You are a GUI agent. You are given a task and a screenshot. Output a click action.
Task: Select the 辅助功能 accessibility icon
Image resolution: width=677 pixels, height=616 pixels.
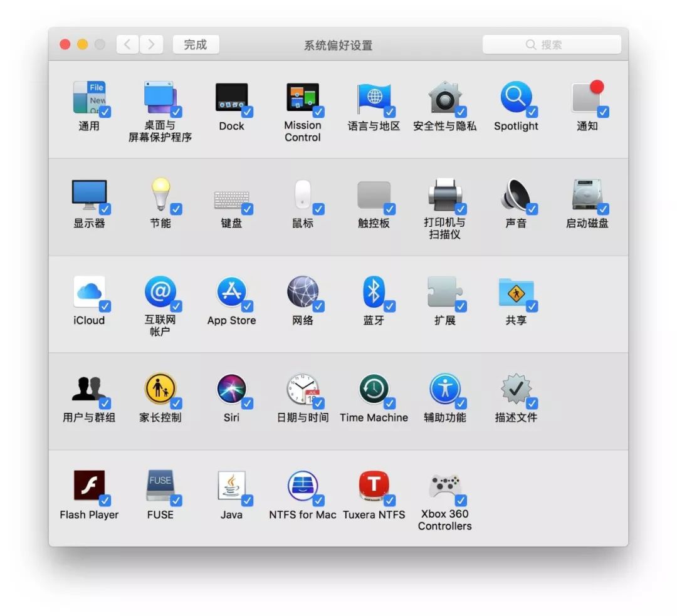(444, 389)
